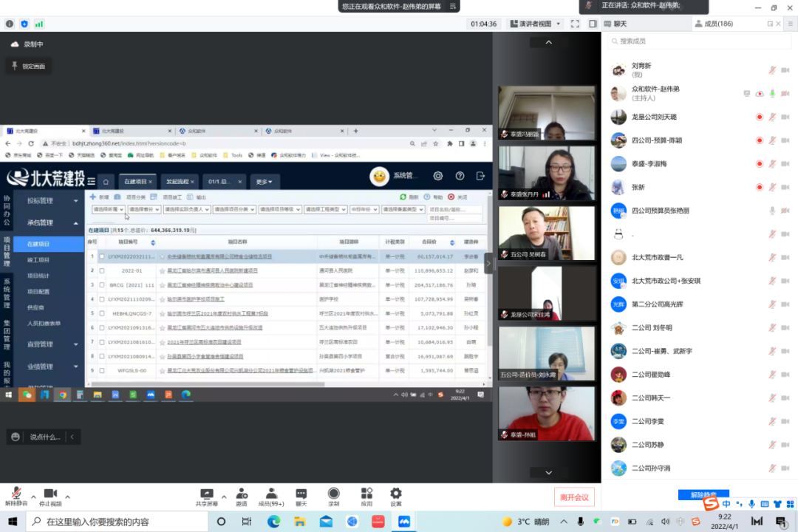
Task: Expand audio options arrow beside 解除静音
Action: 33,497
